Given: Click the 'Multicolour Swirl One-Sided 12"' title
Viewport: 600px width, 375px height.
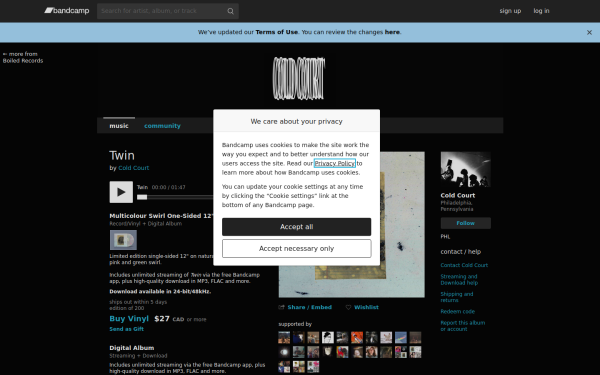Looking at the screenshot, I should (161, 216).
